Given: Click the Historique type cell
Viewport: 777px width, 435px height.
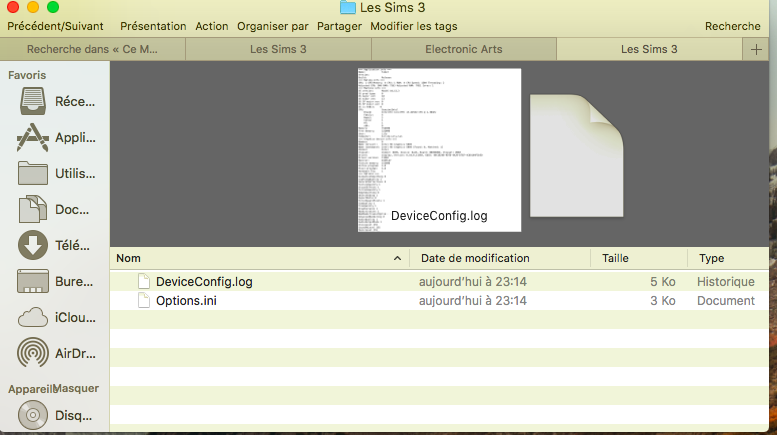Looking at the screenshot, I should tap(725, 281).
